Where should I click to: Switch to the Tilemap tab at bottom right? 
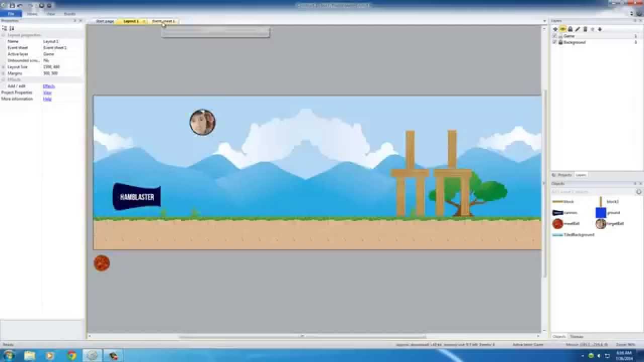pyautogui.click(x=577, y=336)
